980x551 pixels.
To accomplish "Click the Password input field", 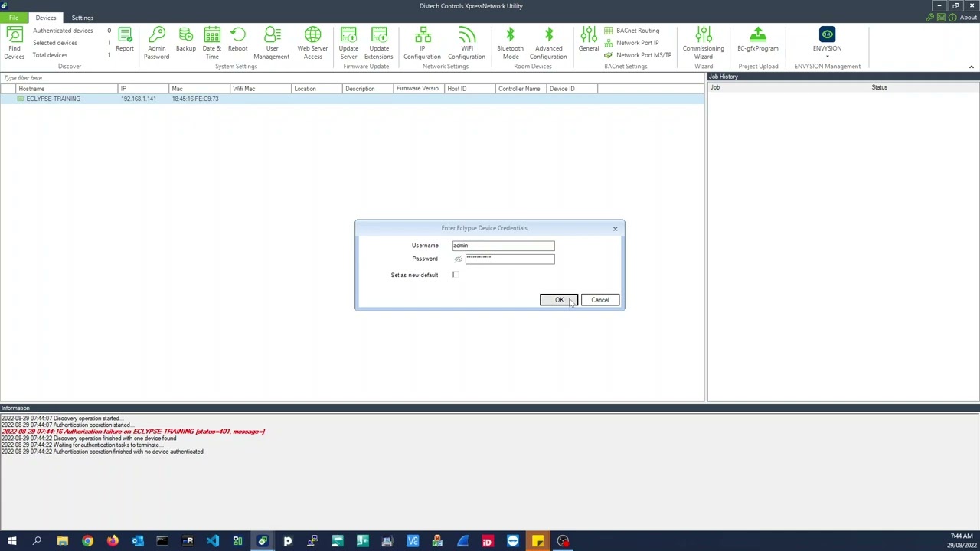I will (510, 259).
